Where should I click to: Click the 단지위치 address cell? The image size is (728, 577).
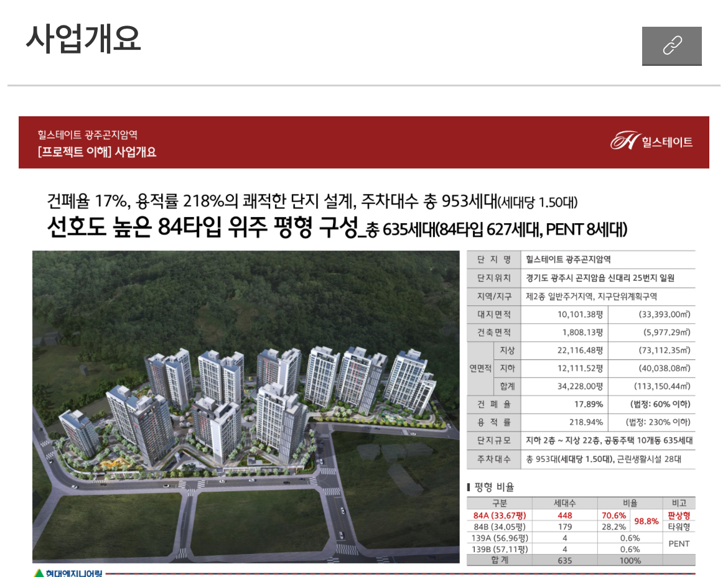click(x=600, y=278)
